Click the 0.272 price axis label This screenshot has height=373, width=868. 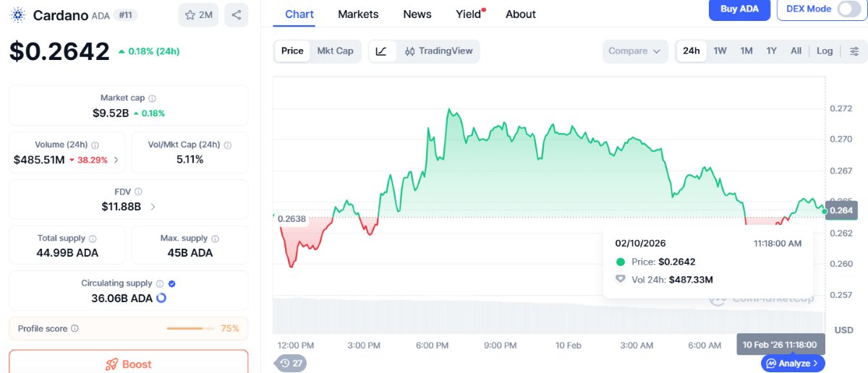tap(841, 108)
